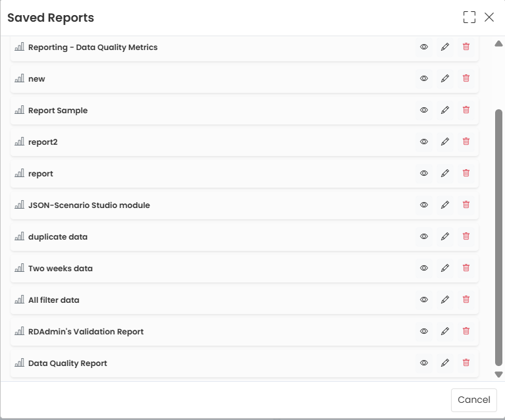The image size is (505, 420).
Task: Edit the report named new
Action: 445,78
